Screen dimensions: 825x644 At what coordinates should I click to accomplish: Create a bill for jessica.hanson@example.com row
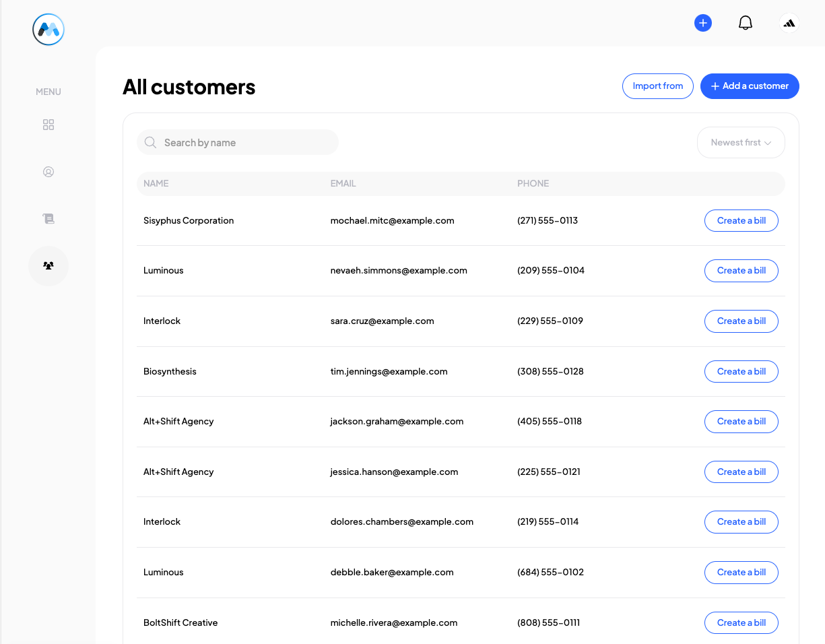(x=741, y=472)
